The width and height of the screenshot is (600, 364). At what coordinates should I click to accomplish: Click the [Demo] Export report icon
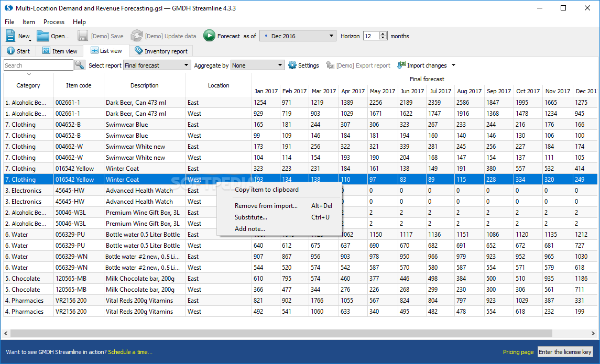click(x=330, y=65)
